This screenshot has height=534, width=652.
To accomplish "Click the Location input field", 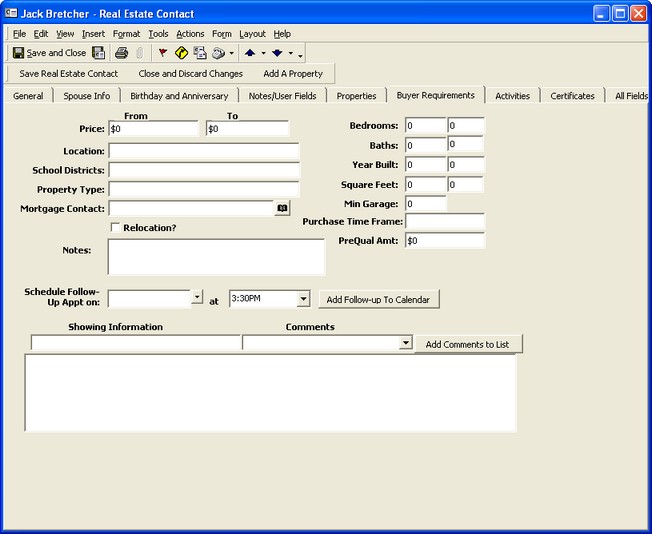I will (204, 151).
